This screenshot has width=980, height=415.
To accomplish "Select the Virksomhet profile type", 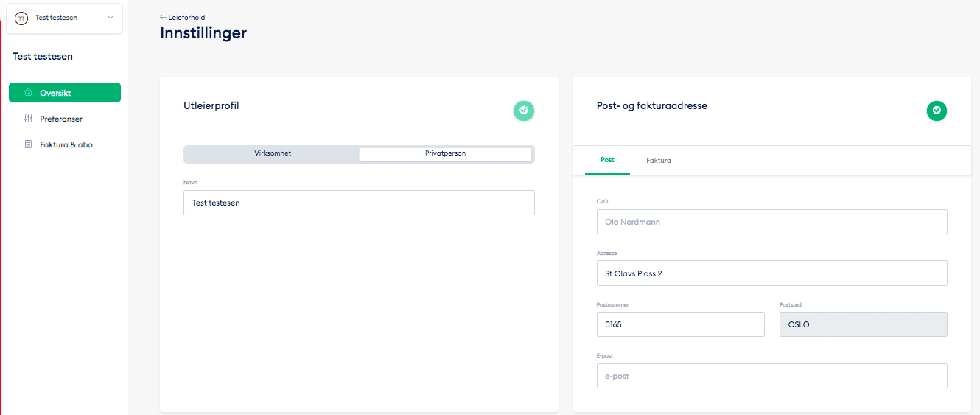I will coord(272,153).
